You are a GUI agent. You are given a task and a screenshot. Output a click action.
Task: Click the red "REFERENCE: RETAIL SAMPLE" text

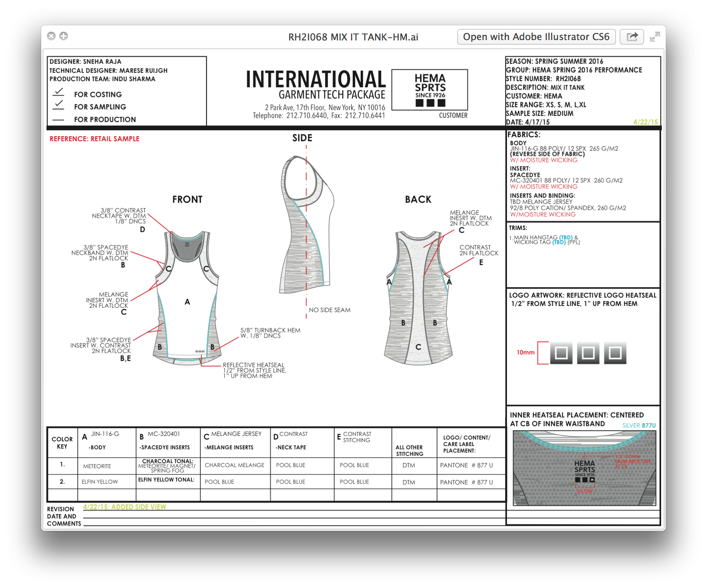[95, 139]
